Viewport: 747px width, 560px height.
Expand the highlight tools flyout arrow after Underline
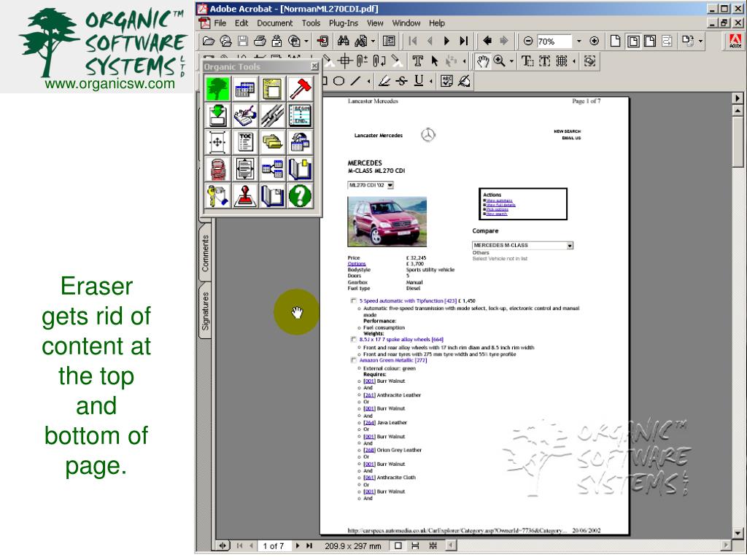point(431,82)
